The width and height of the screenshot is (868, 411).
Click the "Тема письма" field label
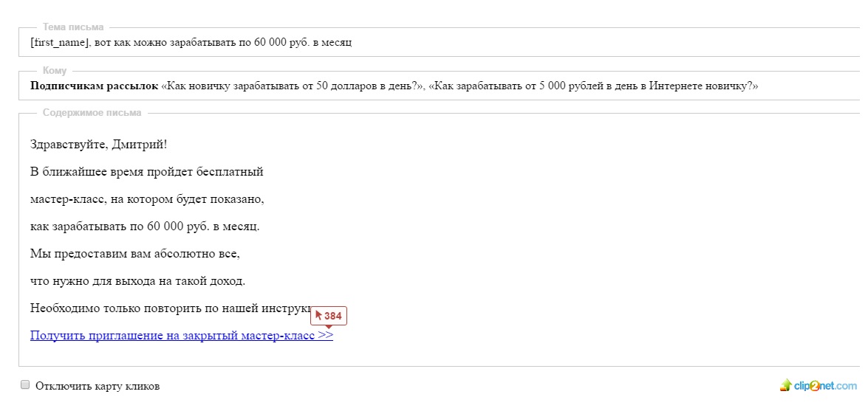[x=73, y=27]
